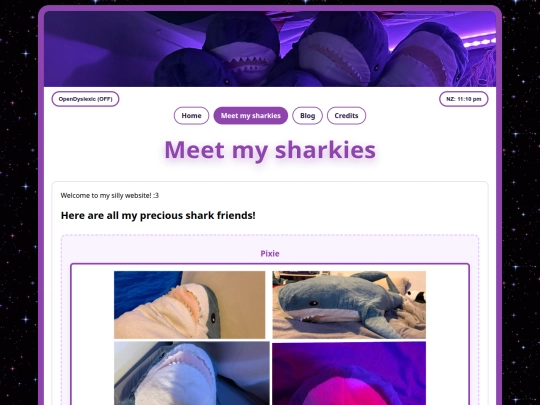Click the starry background on the right

[521, 207]
